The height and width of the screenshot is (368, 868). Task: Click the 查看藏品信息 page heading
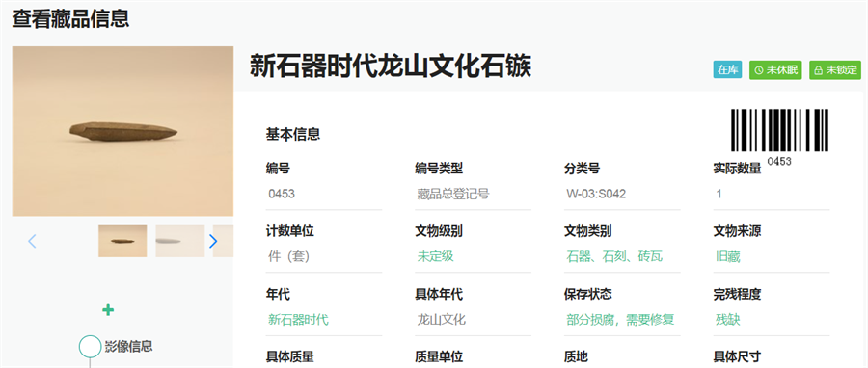70,19
